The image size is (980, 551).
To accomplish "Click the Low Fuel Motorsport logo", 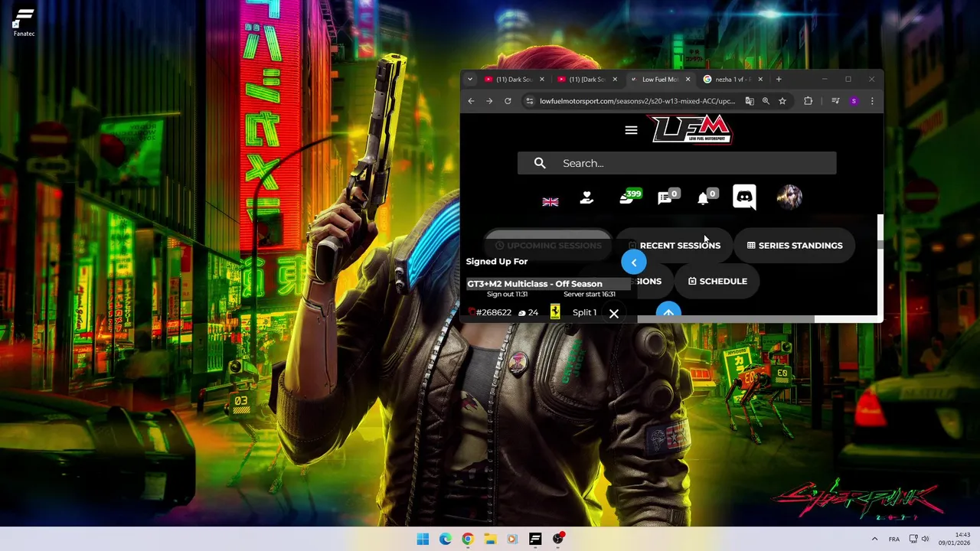I will [691, 129].
